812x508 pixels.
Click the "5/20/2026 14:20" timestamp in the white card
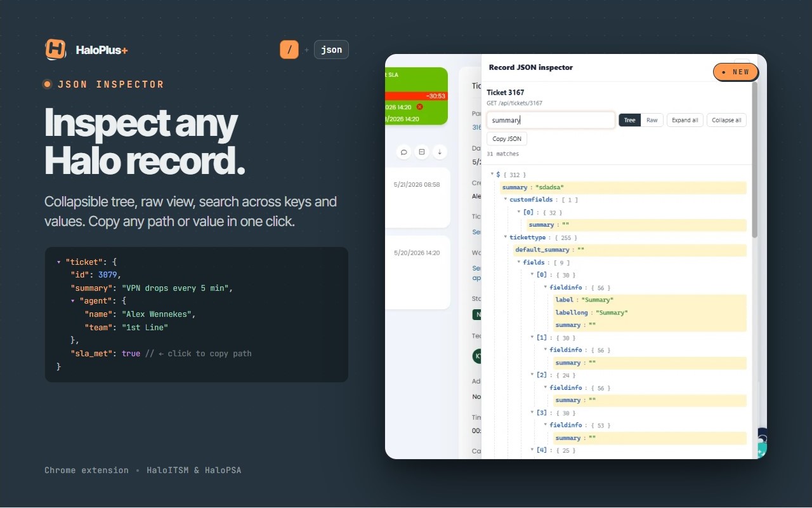417,253
